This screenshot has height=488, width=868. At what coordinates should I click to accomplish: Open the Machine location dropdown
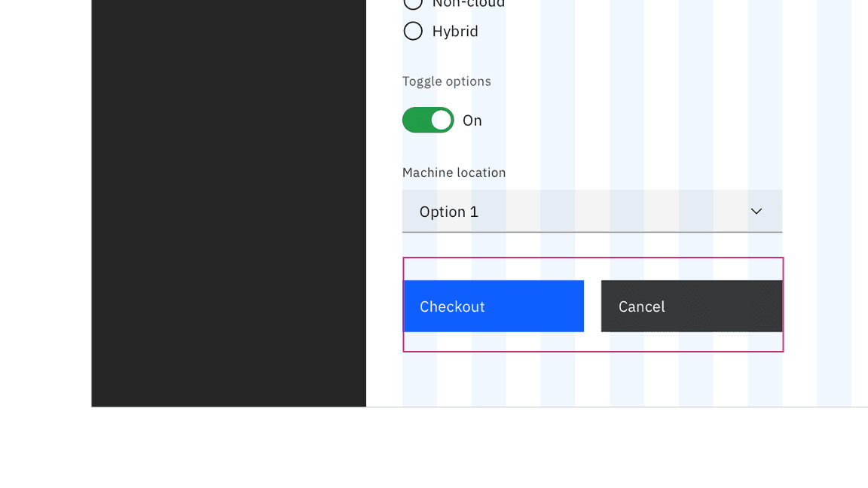(591, 212)
